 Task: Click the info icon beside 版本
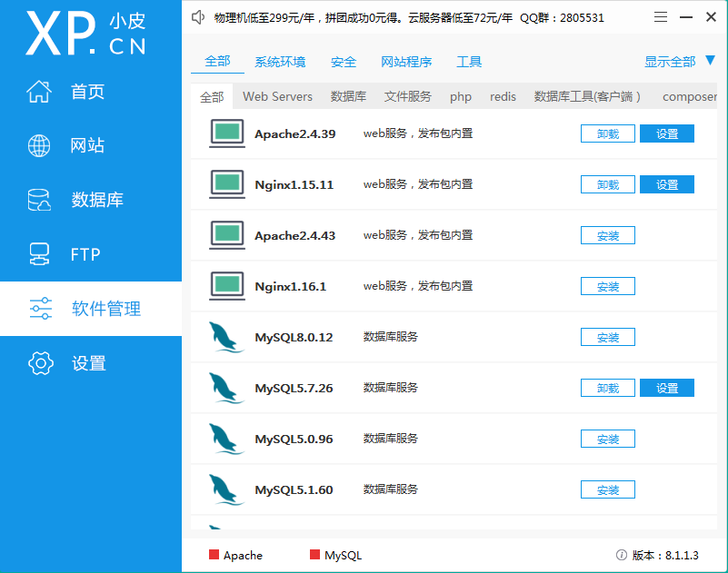point(622,555)
